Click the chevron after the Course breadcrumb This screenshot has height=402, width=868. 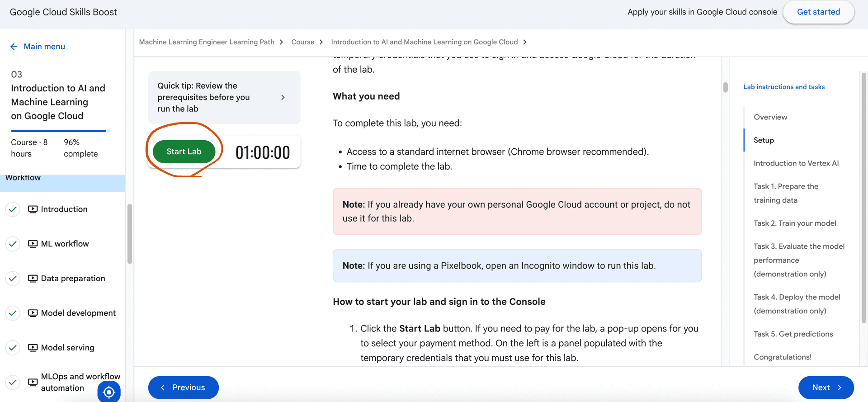click(x=321, y=42)
